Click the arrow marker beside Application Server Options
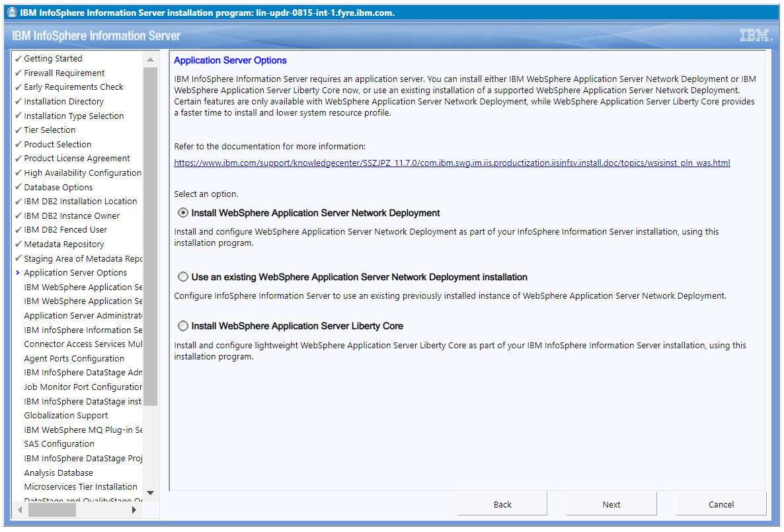This screenshot has height=532, width=784. (17, 272)
